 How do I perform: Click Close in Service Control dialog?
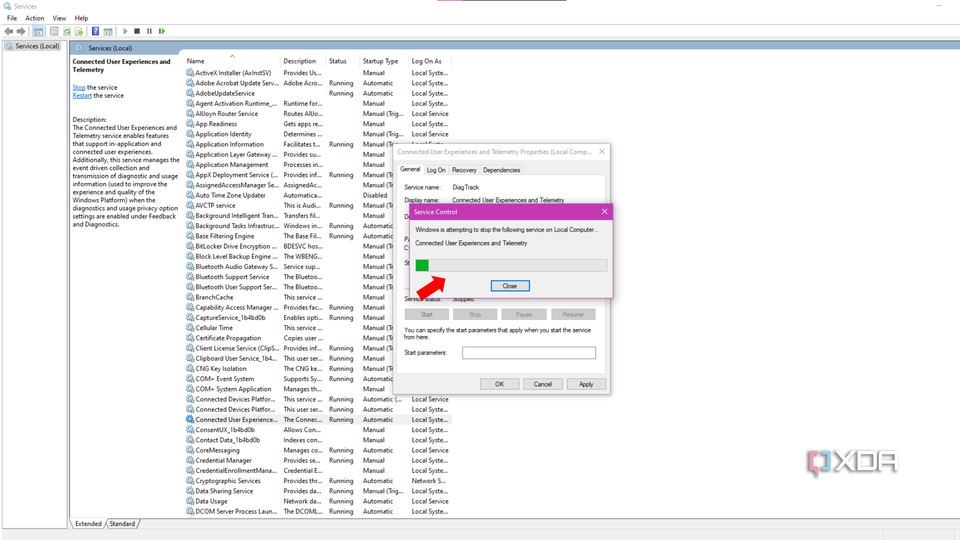[x=510, y=286]
